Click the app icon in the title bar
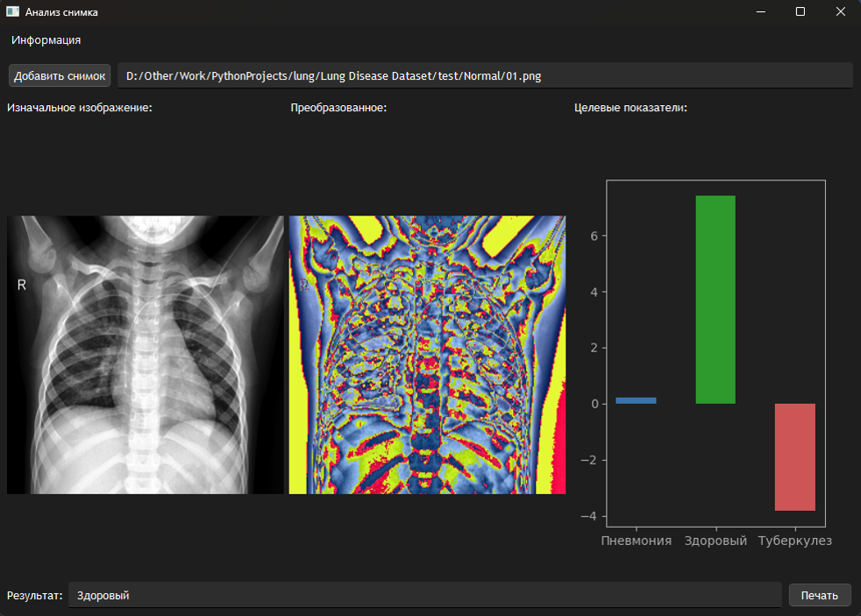This screenshot has width=861, height=616. click(13, 12)
